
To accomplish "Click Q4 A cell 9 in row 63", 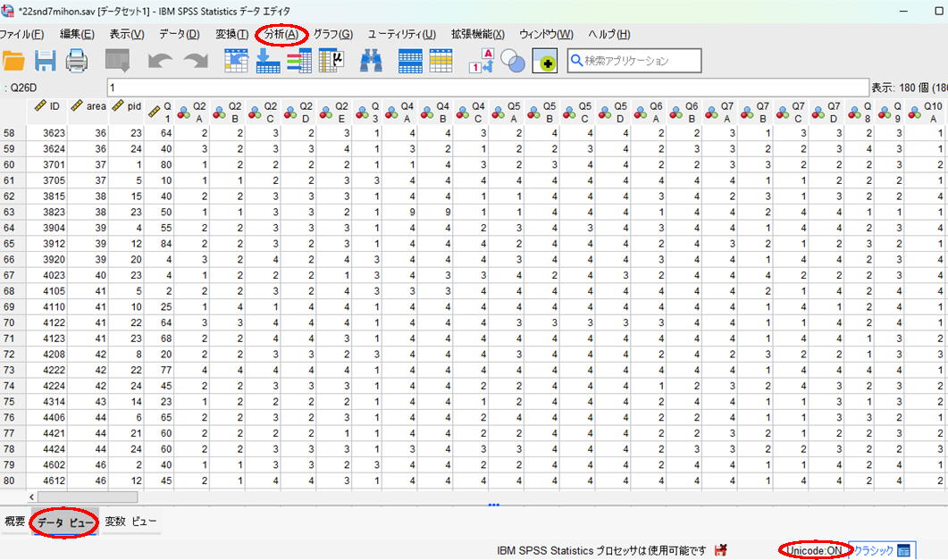I will coord(400,212).
